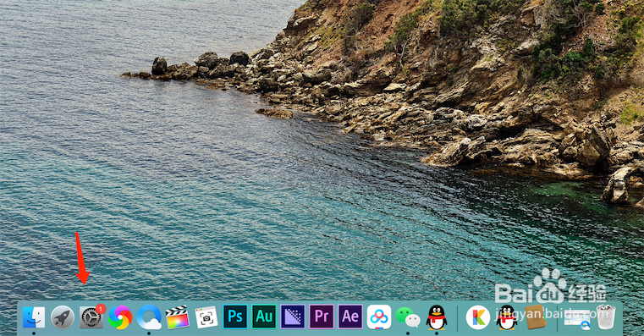This screenshot has height=336, width=644.
Task: Open the brown book icon in Dock
Action: 535,317
